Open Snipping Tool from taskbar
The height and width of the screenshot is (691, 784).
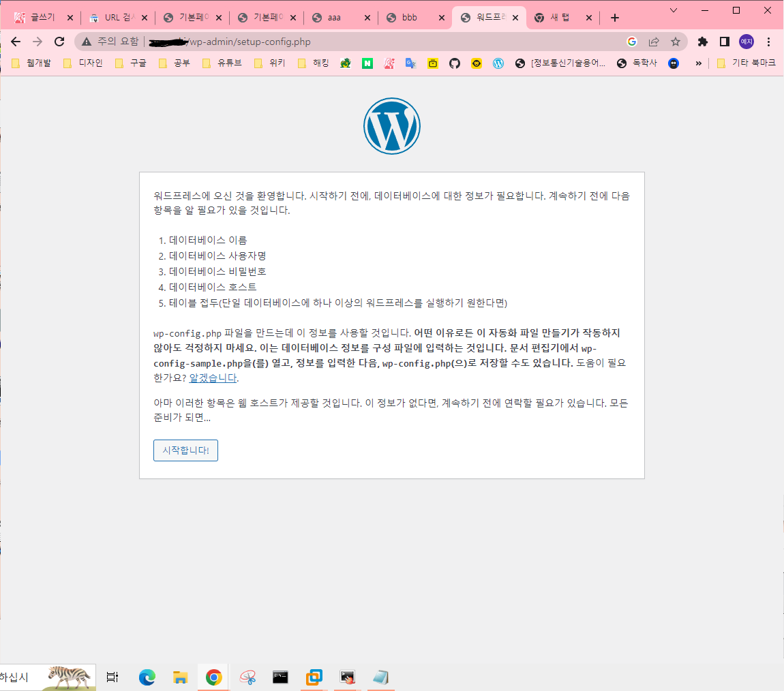pos(247,677)
